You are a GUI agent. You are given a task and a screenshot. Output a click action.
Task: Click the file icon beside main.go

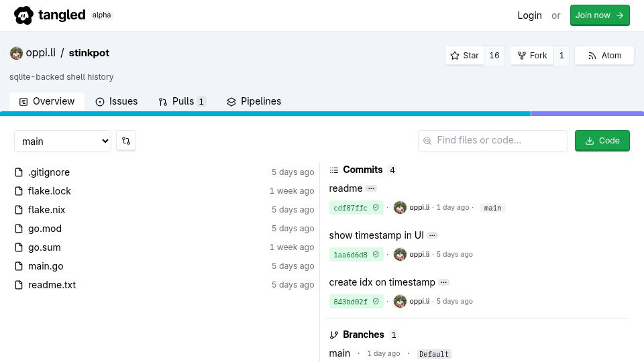pos(19,266)
